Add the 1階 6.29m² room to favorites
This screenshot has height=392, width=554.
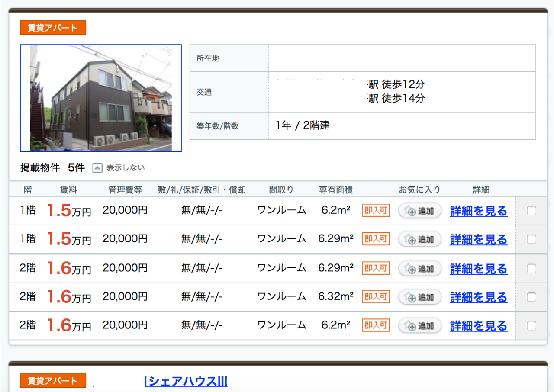pyautogui.click(x=420, y=239)
